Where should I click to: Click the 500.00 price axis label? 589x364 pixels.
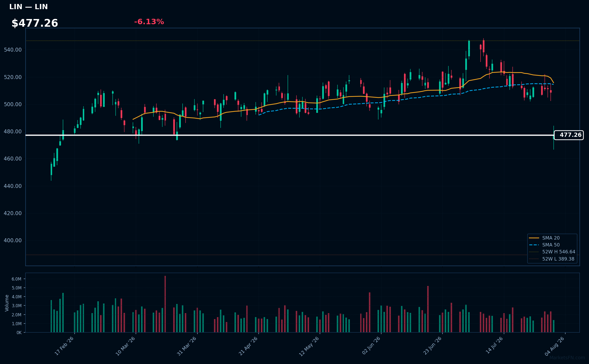[x=13, y=104]
